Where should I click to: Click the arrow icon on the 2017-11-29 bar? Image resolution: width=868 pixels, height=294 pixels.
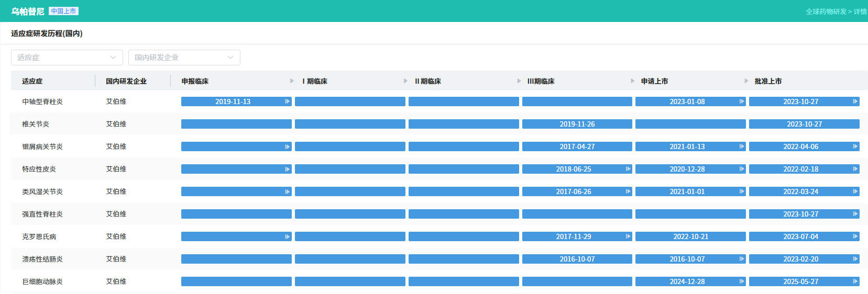628,236
